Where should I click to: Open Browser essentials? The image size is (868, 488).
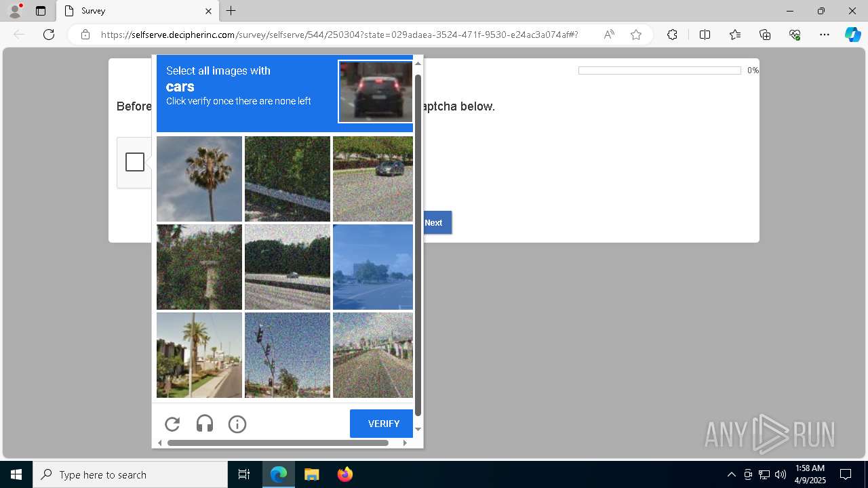[795, 35]
